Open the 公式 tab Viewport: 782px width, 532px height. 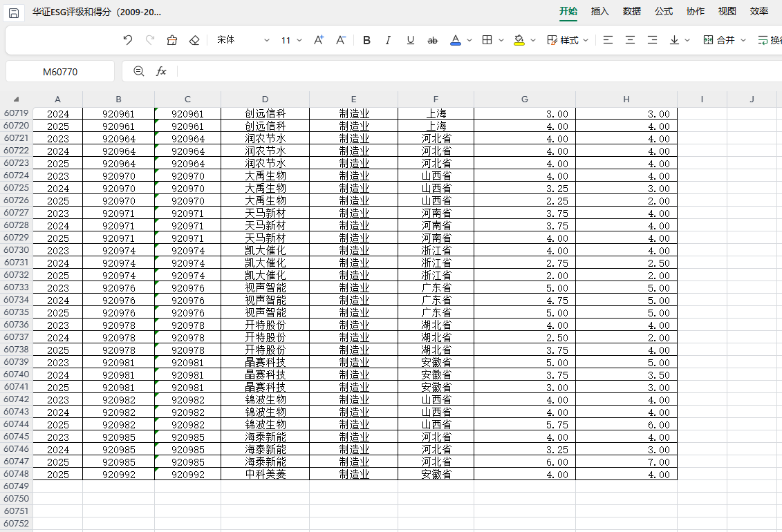(664, 11)
